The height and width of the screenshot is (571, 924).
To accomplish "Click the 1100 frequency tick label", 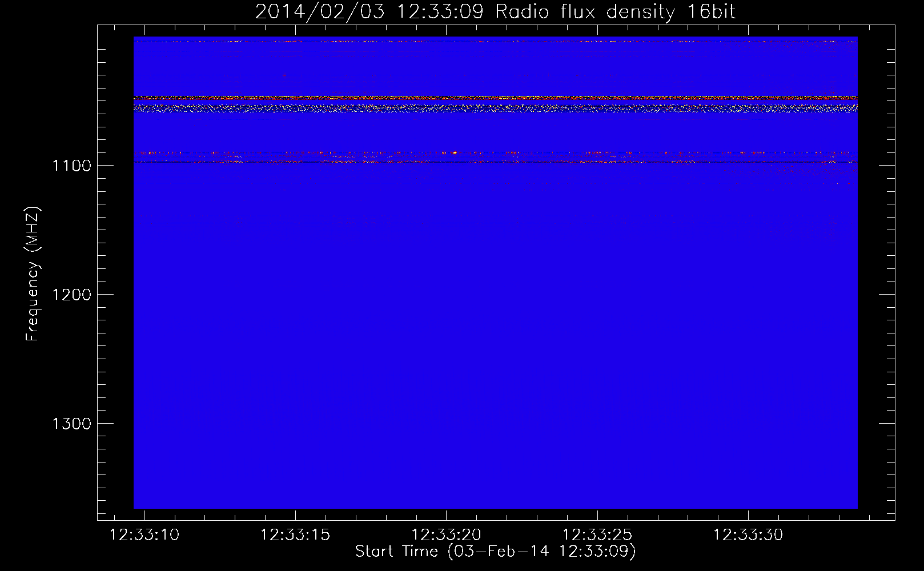I will (72, 166).
